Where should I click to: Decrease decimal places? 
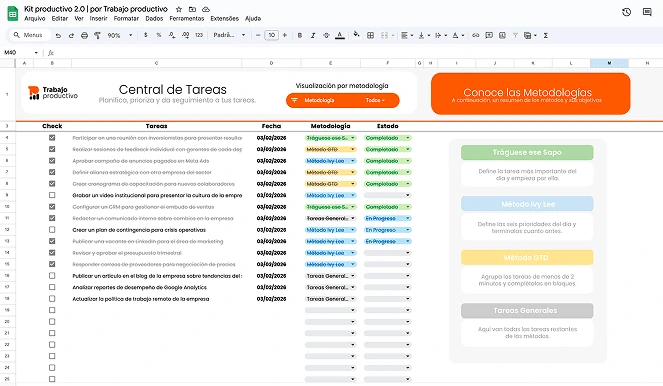click(172, 35)
